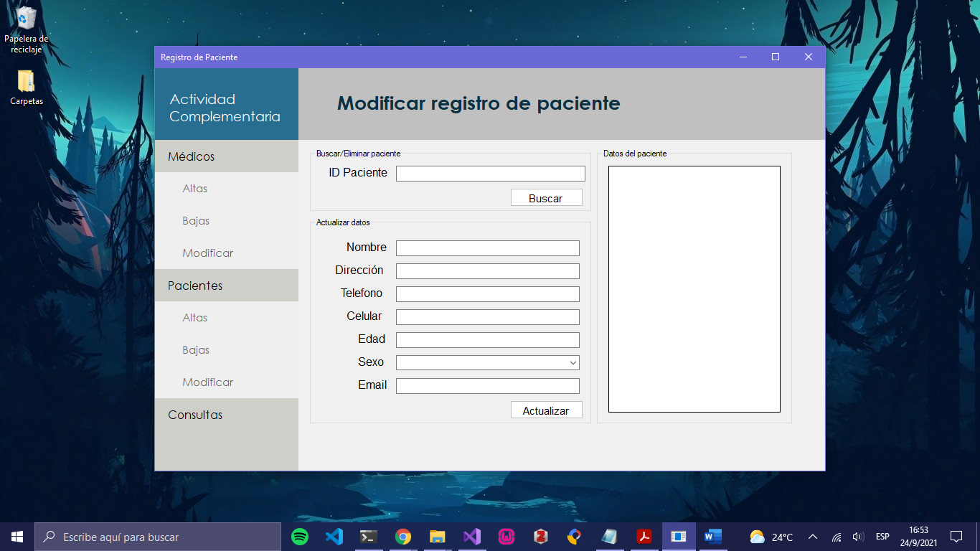The height and width of the screenshot is (551, 980).
Task: Open Microsoft Word from the taskbar
Action: pos(713,536)
